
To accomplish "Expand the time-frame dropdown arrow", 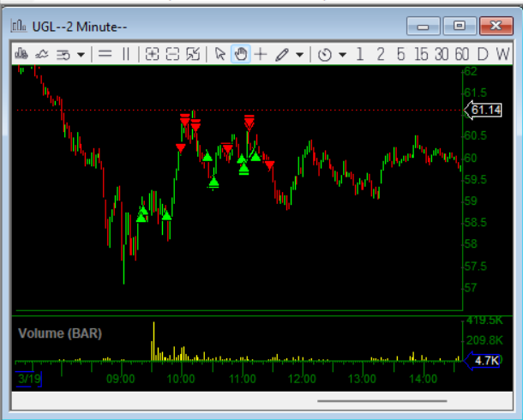I will [343, 54].
